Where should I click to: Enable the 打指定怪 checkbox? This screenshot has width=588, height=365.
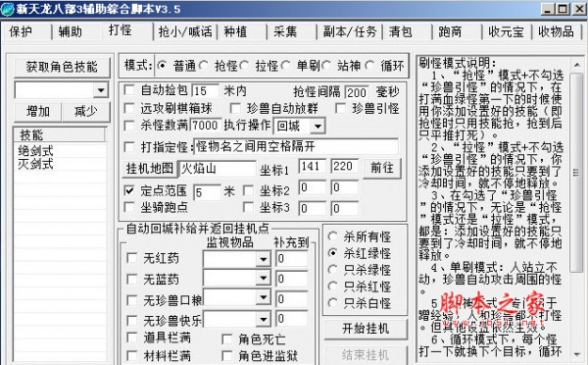pos(129,147)
